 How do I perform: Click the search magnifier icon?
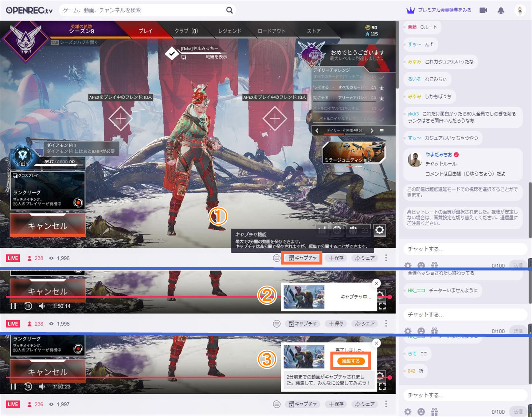pos(229,10)
